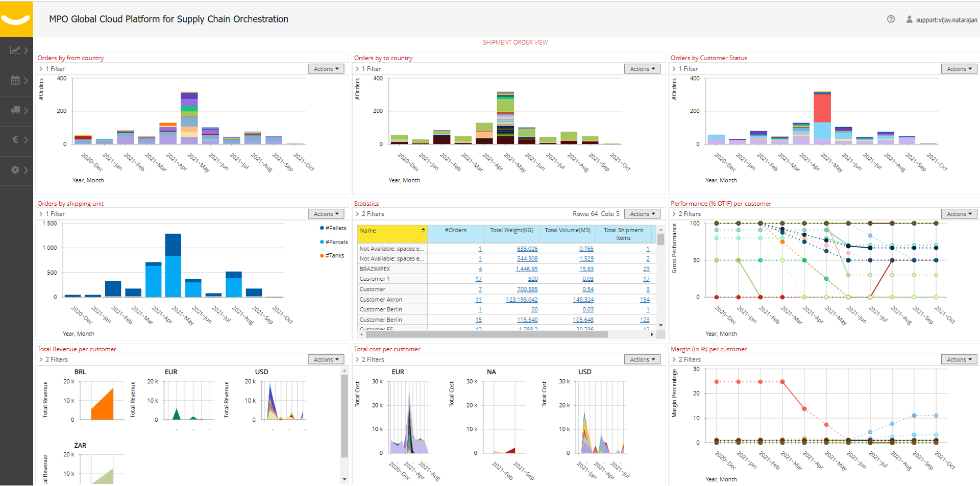Image resolution: width=980 pixels, height=486 pixels.
Task: Sort the Name column using sort arrows
Action: (x=423, y=230)
